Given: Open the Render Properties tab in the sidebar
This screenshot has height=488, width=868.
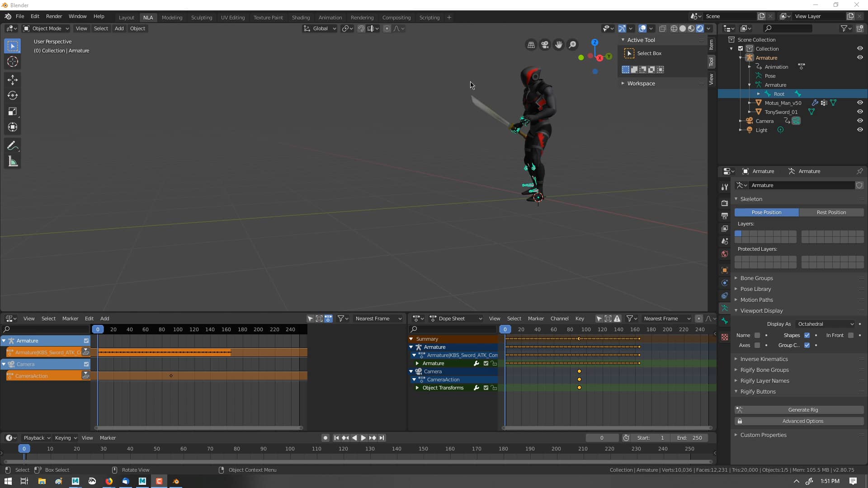Looking at the screenshot, I should click(x=725, y=202).
